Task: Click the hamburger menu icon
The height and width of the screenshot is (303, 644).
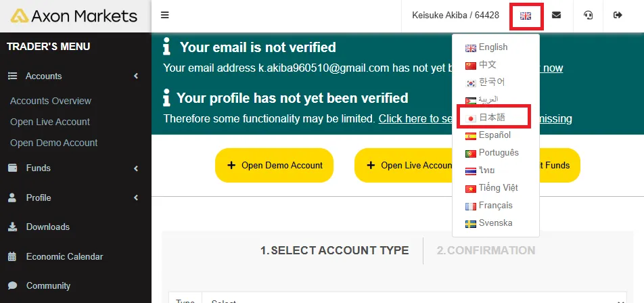Action: point(165,16)
